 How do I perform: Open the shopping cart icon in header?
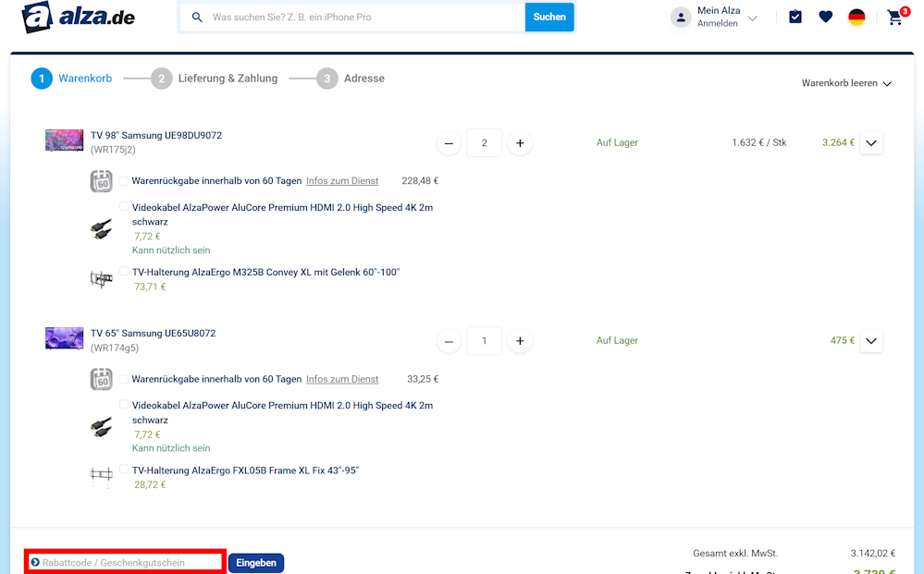coord(895,17)
